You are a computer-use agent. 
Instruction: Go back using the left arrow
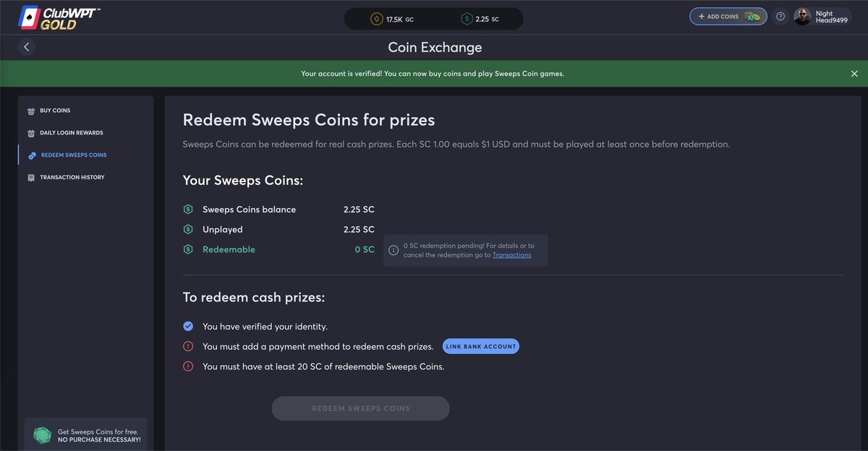(27, 47)
